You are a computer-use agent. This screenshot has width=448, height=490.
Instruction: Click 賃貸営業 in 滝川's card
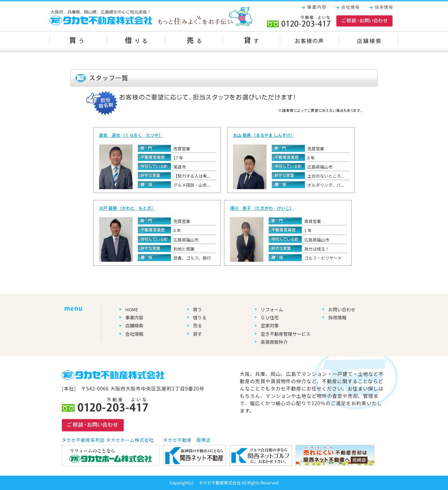point(313,222)
